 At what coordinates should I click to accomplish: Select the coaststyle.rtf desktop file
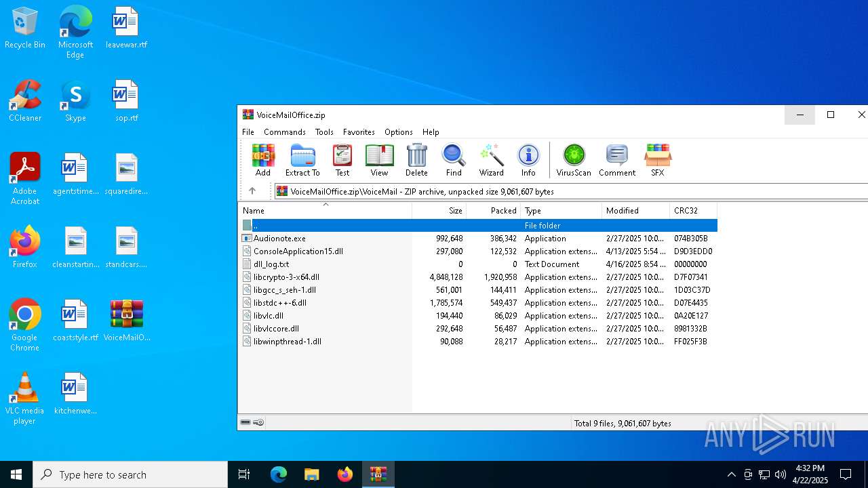[x=75, y=321]
